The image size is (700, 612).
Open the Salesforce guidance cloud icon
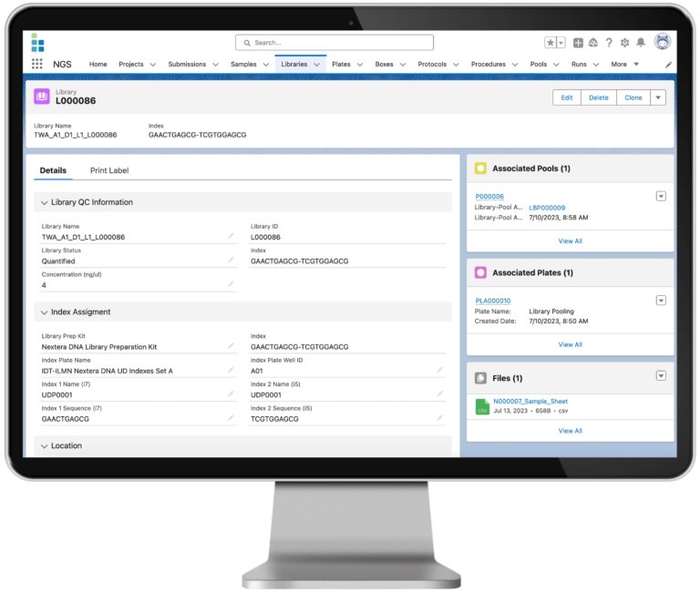(593, 43)
